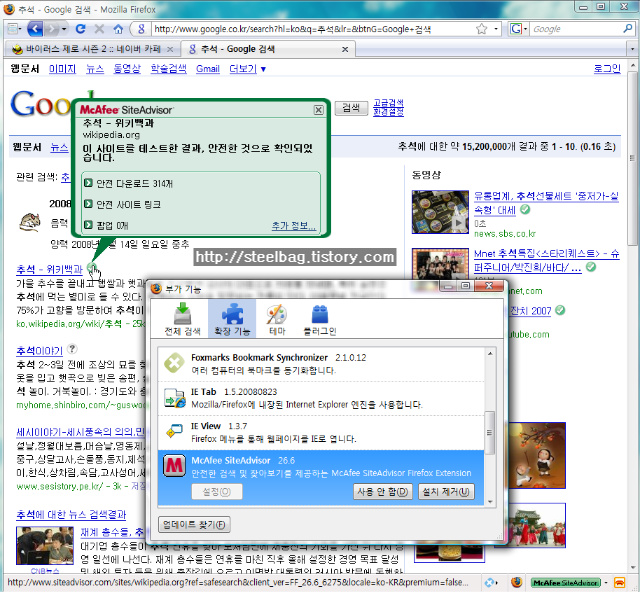Close the 추석 - Google 검색 tab
This screenshot has height=592, width=640.
(345, 49)
